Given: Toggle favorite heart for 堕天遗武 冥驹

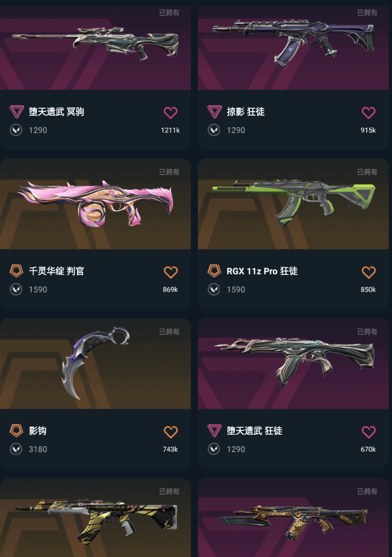Looking at the screenshot, I should tap(171, 112).
